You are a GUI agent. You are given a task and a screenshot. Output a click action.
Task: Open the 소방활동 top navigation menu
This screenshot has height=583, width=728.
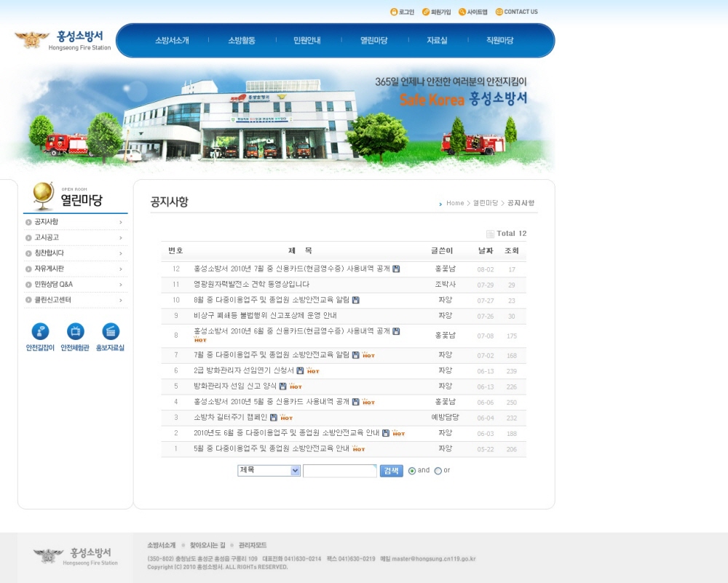click(x=242, y=41)
